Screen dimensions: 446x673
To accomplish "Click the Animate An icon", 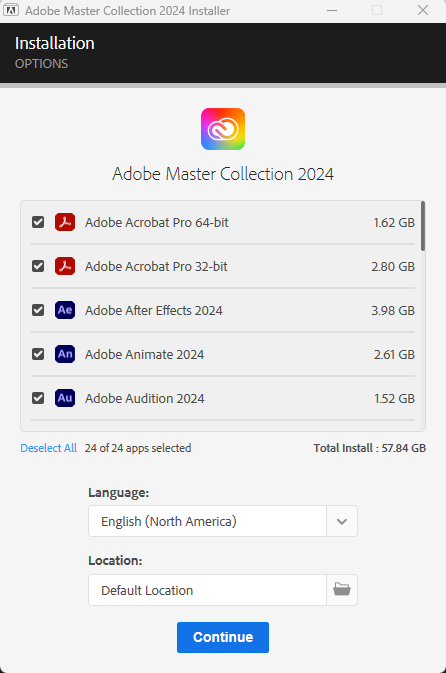I will [x=65, y=354].
